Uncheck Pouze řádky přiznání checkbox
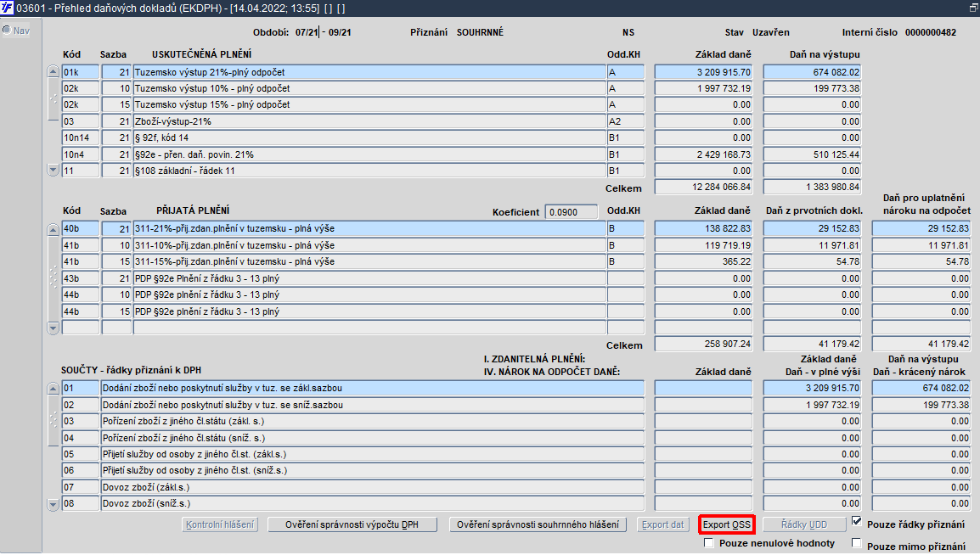 857,521
